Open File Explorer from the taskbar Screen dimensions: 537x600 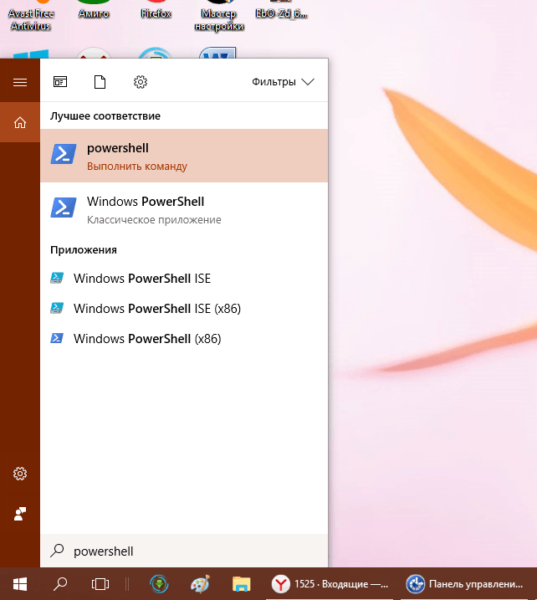click(241, 584)
